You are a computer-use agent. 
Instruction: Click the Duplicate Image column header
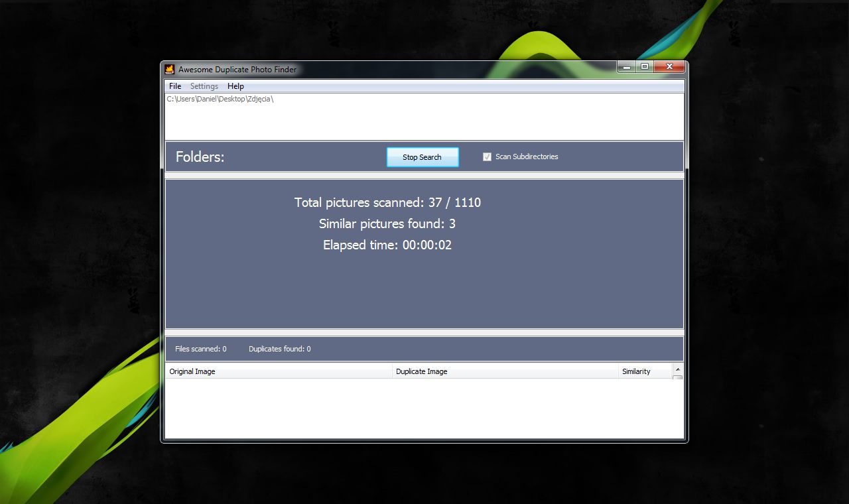pyautogui.click(x=505, y=371)
